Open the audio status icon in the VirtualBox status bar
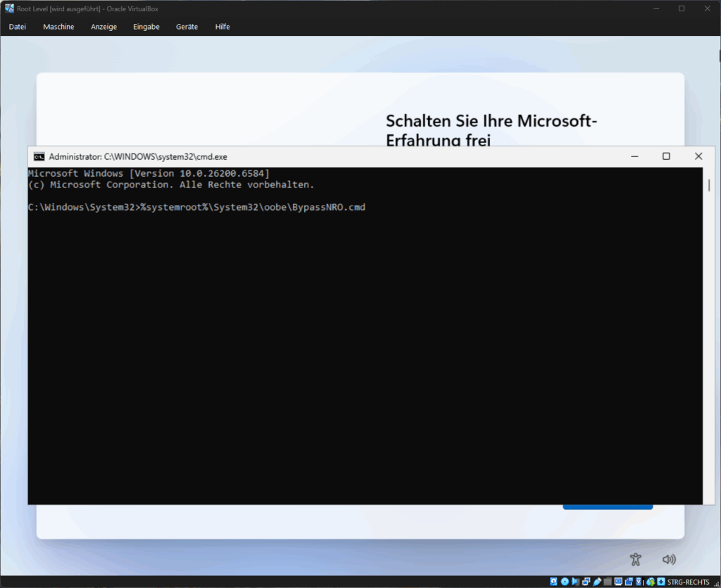 pyautogui.click(x=575, y=582)
